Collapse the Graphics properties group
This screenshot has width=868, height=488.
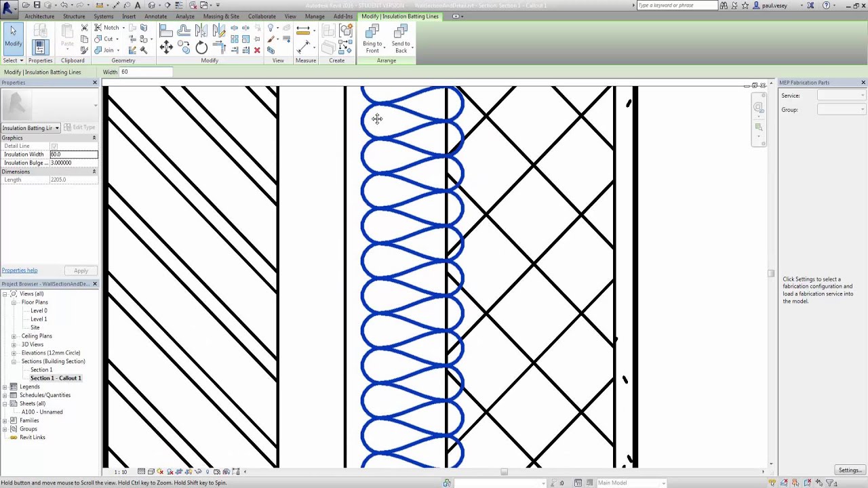[94, 138]
